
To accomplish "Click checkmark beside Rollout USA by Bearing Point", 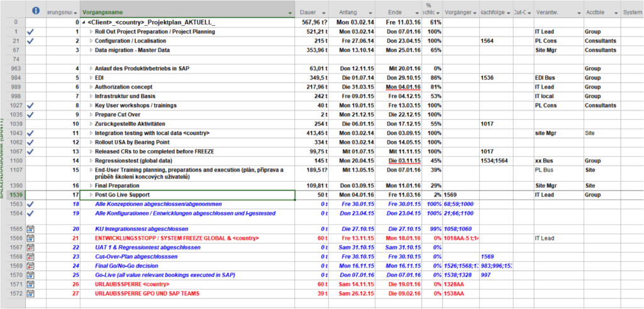I will (x=30, y=143).
